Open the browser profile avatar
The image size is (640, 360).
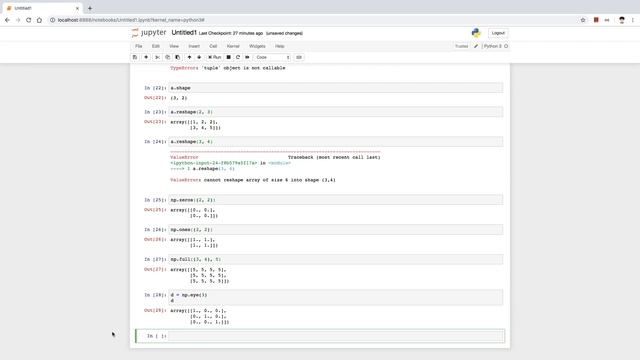pos(622,20)
